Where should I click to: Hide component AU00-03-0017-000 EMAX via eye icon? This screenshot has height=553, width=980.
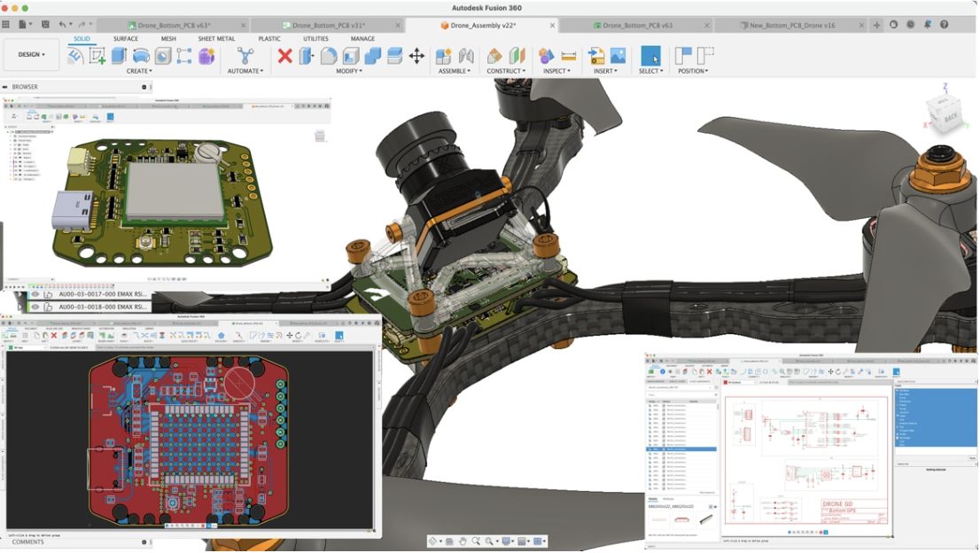click(35, 294)
